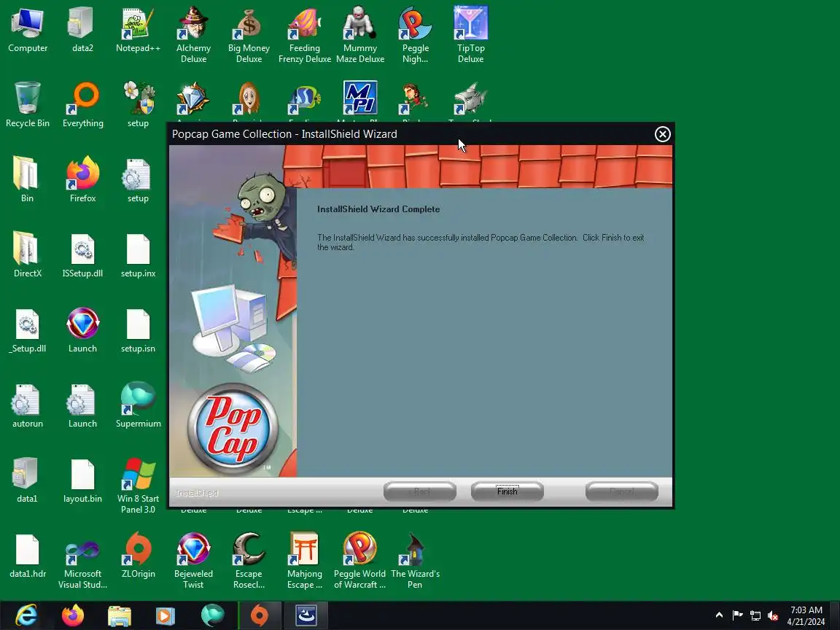Open TipTop Deluxe shortcut

(470, 36)
